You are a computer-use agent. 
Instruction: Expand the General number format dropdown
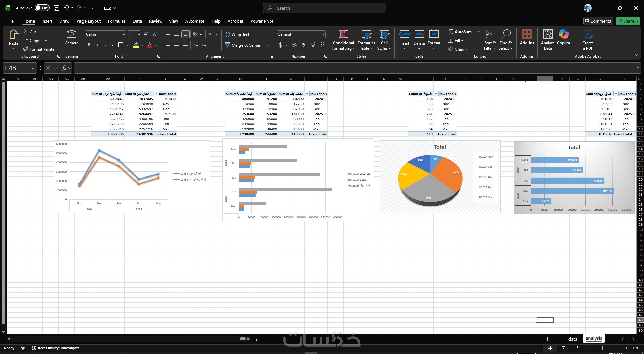[x=323, y=34]
